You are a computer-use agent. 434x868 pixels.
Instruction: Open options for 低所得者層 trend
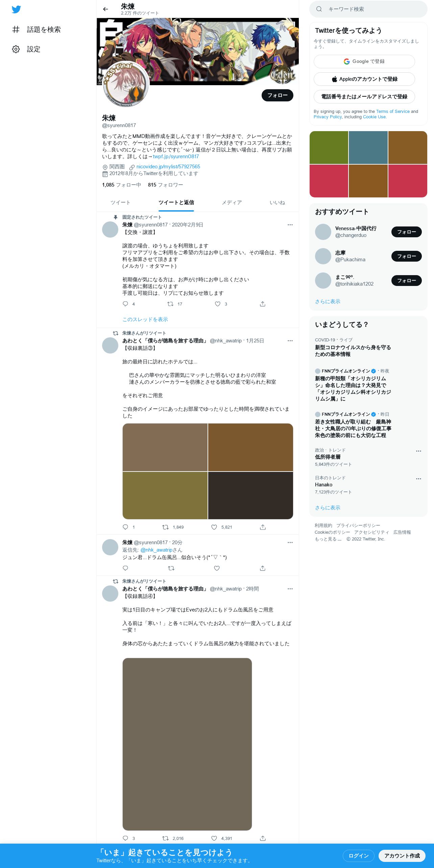point(418,451)
